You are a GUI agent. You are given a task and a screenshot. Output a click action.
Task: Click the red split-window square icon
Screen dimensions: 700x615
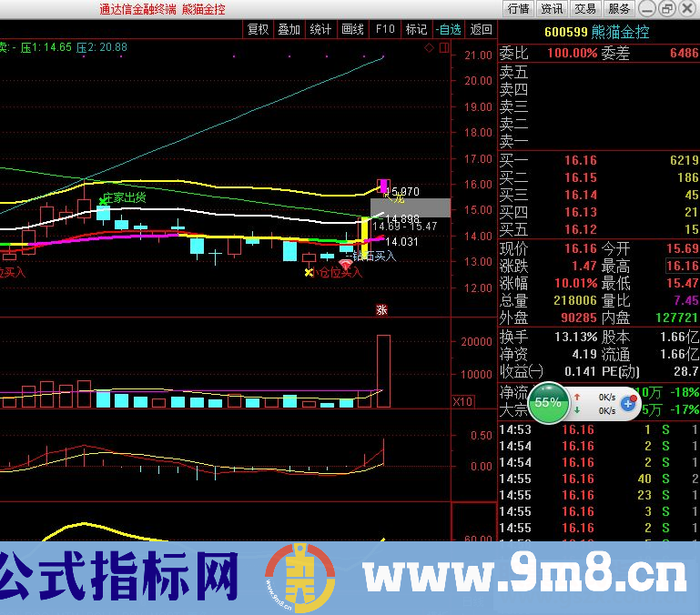[444, 47]
